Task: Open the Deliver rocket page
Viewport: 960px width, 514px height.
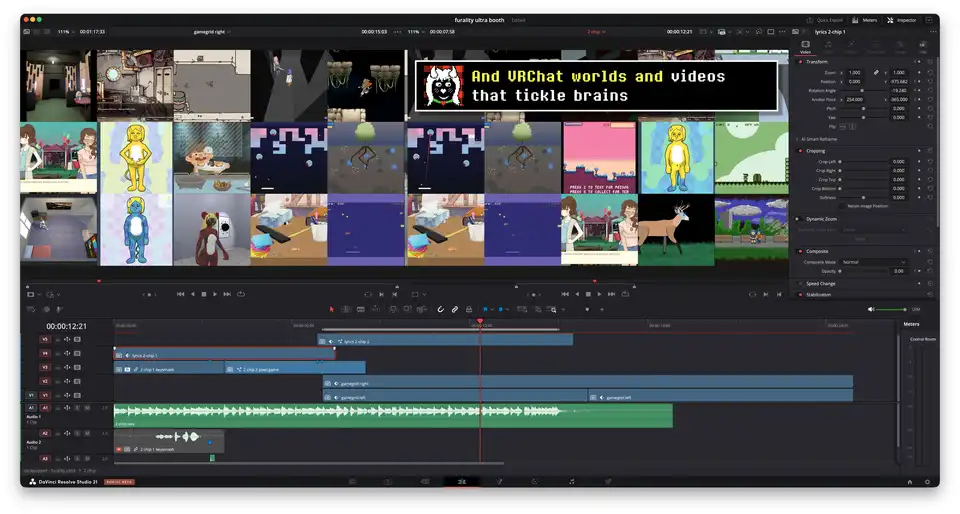Action: tap(608, 482)
